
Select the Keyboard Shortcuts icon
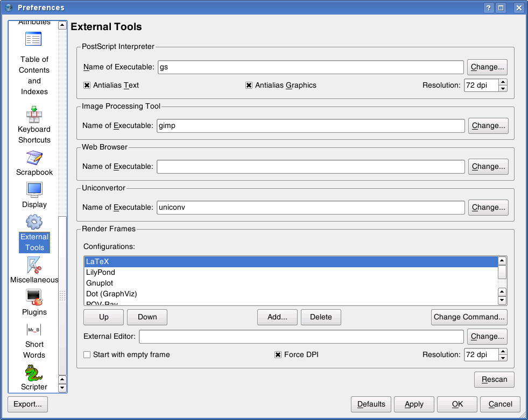(34, 115)
